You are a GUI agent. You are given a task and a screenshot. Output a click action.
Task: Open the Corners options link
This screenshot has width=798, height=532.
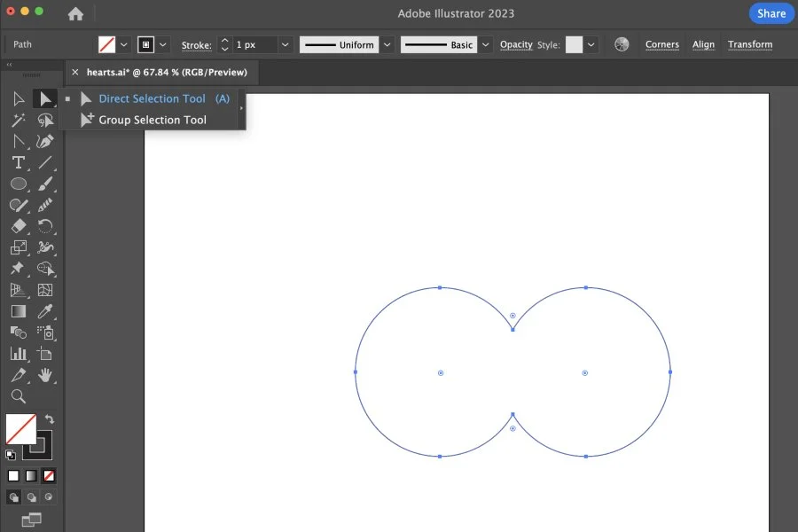pos(662,45)
